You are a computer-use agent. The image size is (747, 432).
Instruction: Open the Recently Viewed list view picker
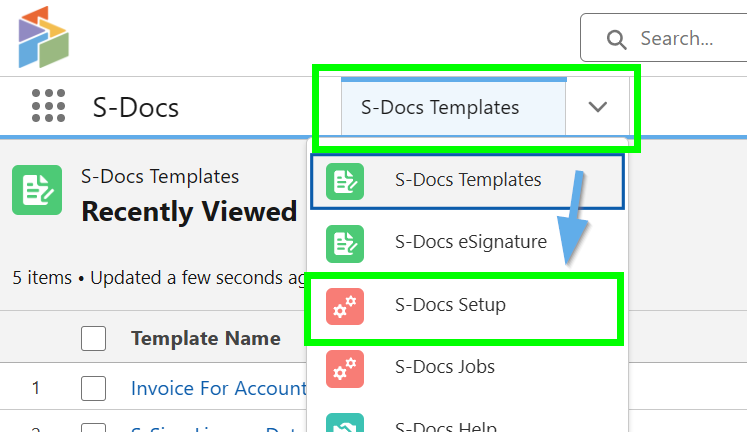189,212
